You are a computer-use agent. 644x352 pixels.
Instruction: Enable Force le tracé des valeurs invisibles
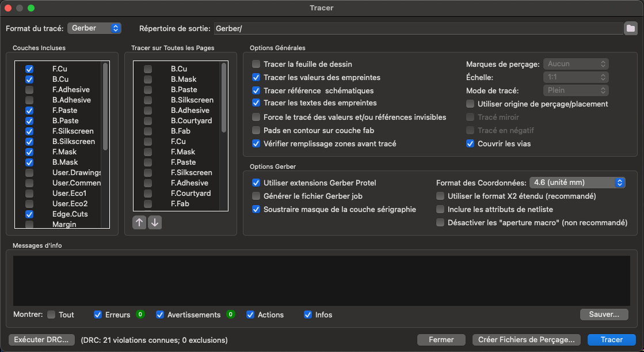(x=256, y=117)
